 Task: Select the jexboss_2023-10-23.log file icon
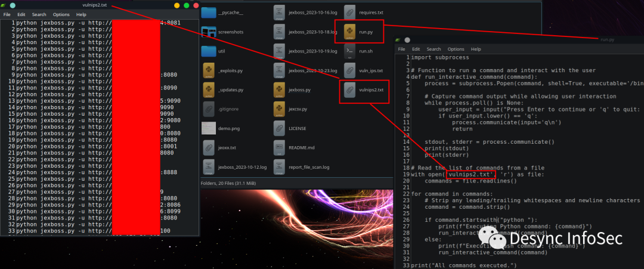pos(280,70)
